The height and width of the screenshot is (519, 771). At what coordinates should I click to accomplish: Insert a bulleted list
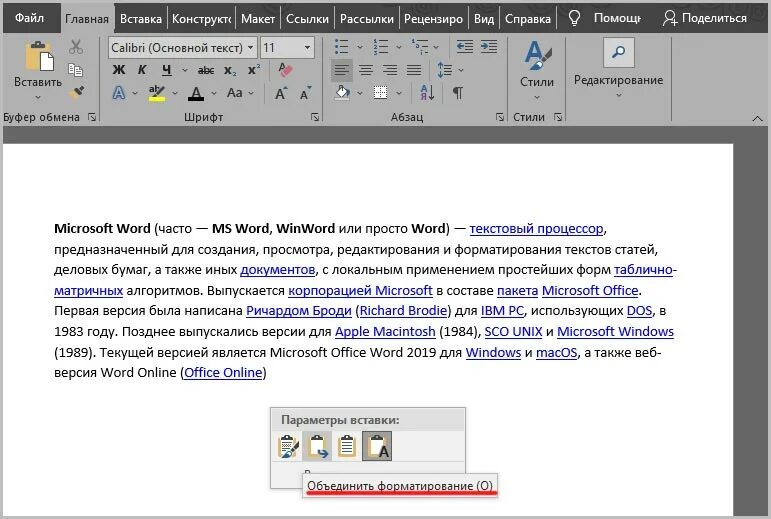(x=342, y=47)
